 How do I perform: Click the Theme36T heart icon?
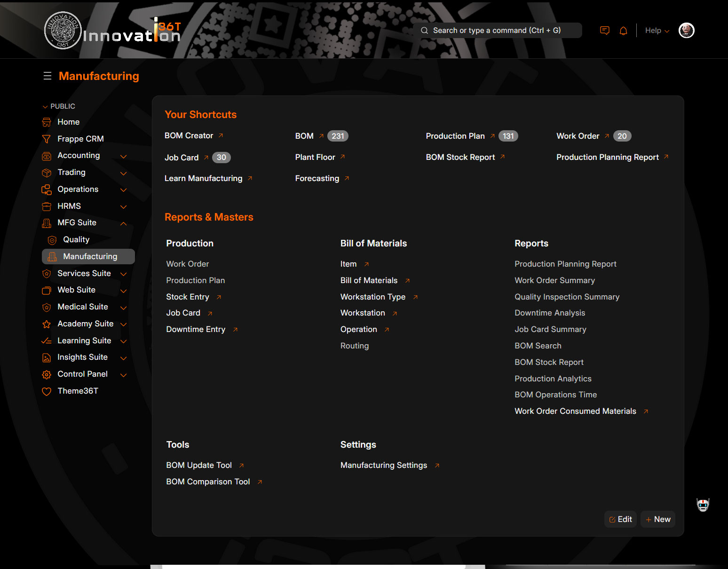click(x=47, y=391)
